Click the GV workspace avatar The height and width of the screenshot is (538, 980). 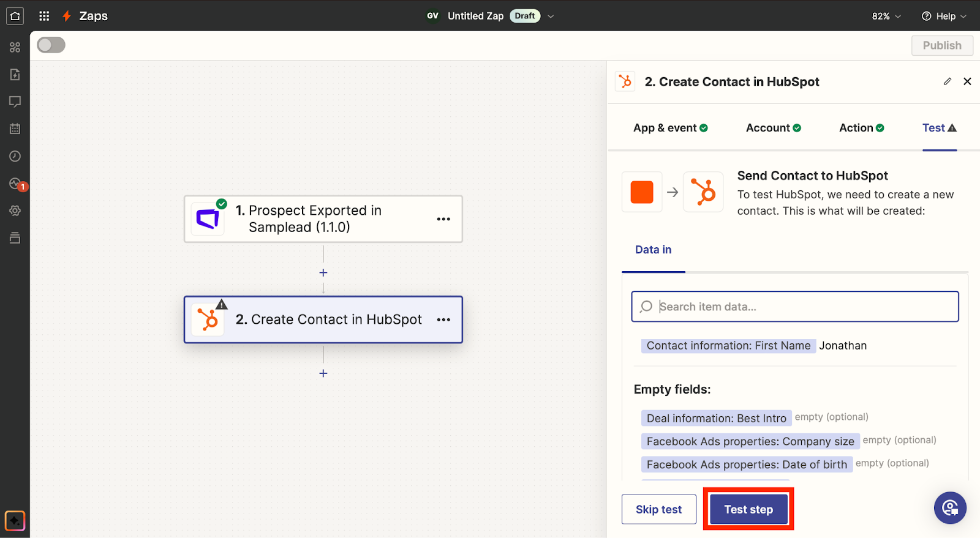(432, 16)
